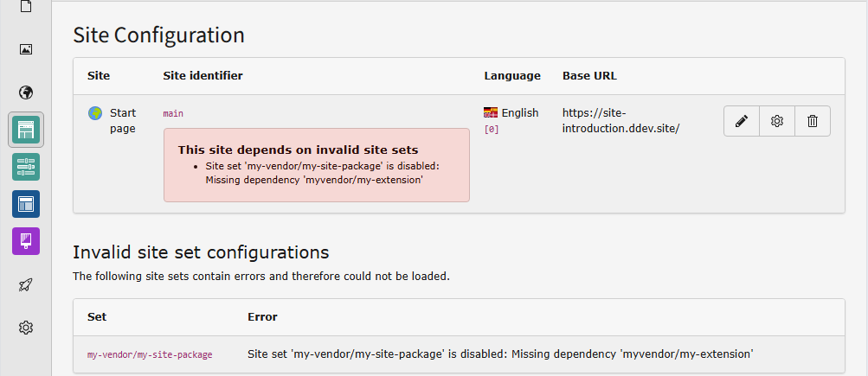Click the 'Invalid site set configurations' heading

click(x=201, y=252)
